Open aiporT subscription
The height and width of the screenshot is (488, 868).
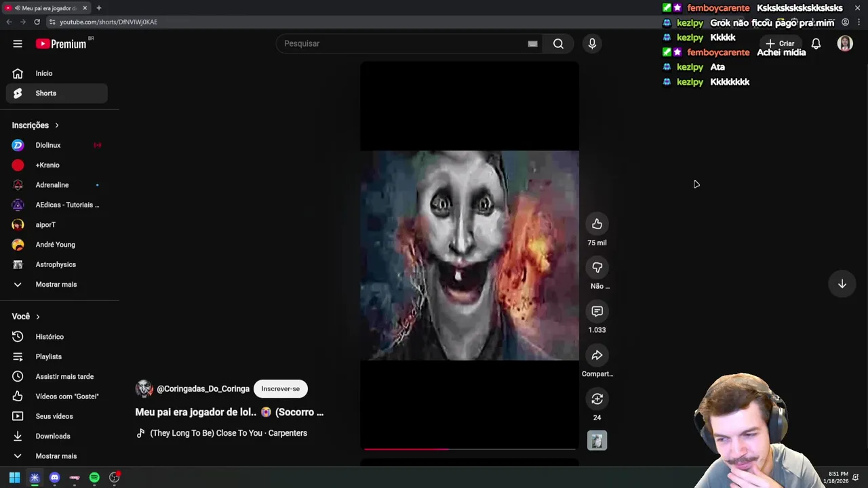tap(57, 224)
